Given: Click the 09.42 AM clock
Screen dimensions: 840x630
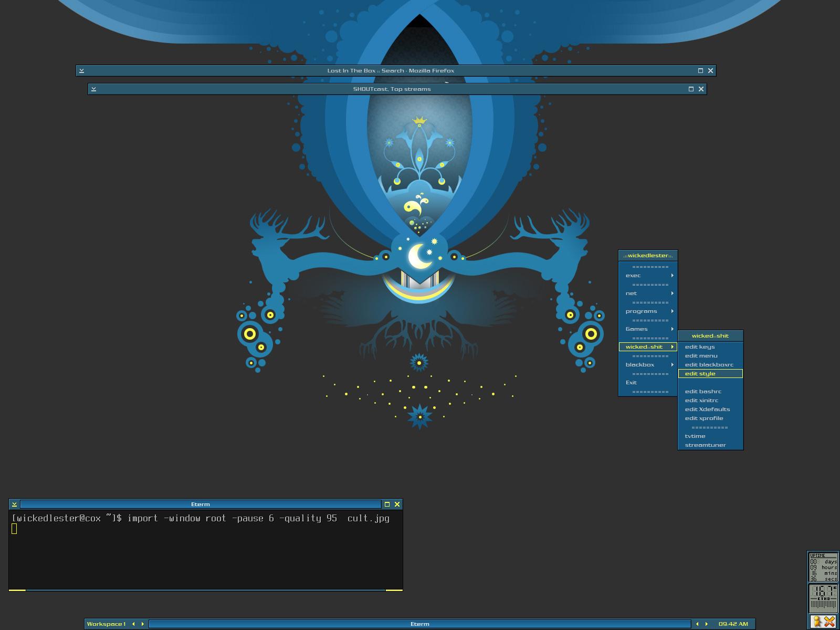Looking at the screenshot, I should point(733,624).
